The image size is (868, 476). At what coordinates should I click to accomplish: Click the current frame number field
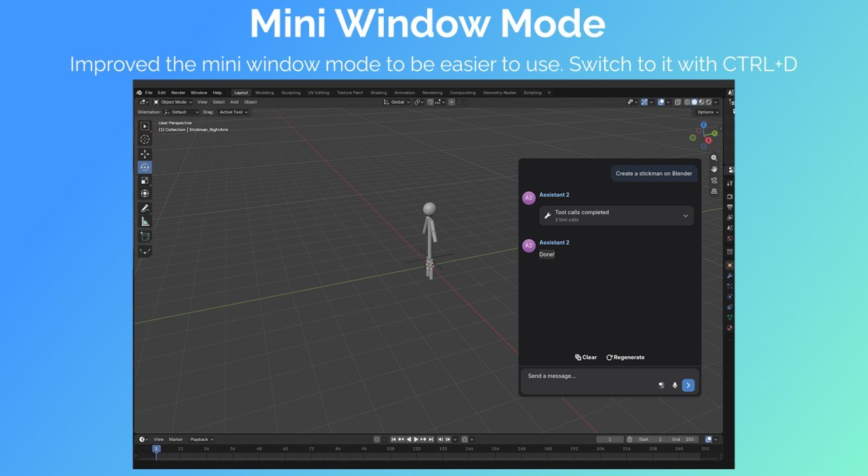(x=610, y=439)
